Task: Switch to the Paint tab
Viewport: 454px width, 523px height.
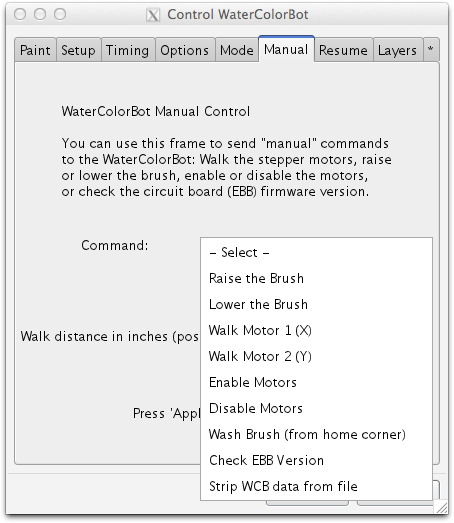Action: [x=35, y=50]
